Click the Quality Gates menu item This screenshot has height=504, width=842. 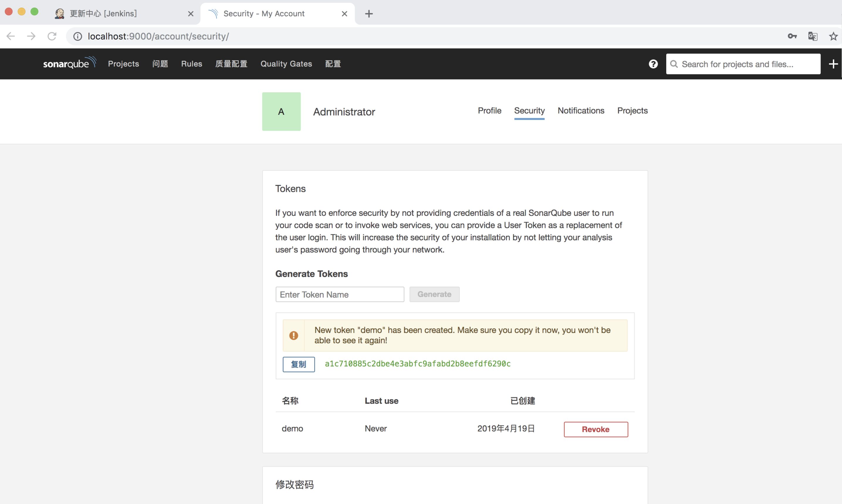[286, 64]
